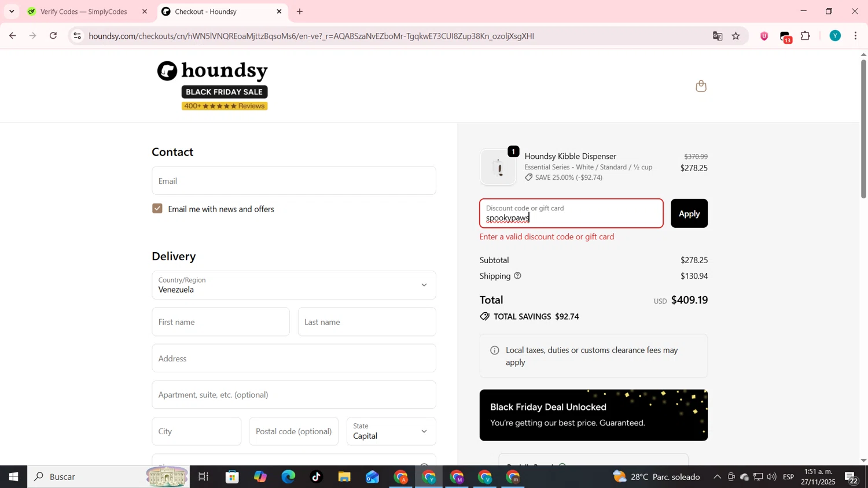Close the Checkout - Houndsy tab
The height and width of the screenshot is (488, 868).
[x=279, y=12]
